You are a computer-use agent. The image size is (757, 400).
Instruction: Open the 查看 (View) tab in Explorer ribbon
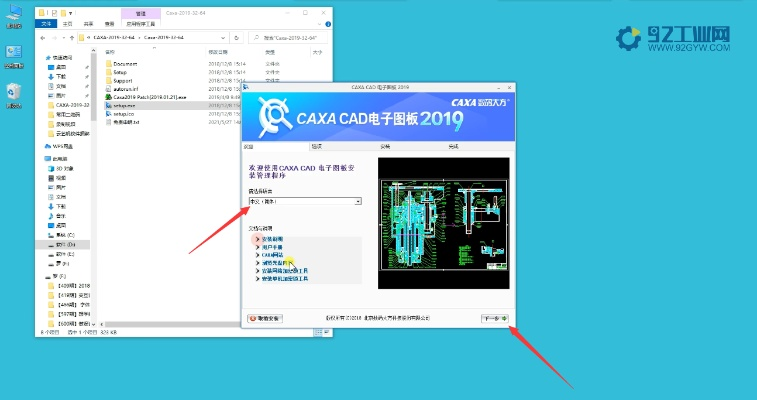[x=109, y=24]
